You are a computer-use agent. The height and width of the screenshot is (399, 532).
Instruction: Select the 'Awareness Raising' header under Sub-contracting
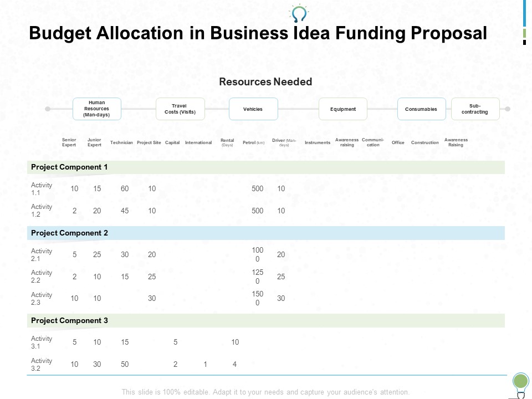click(456, 142)
